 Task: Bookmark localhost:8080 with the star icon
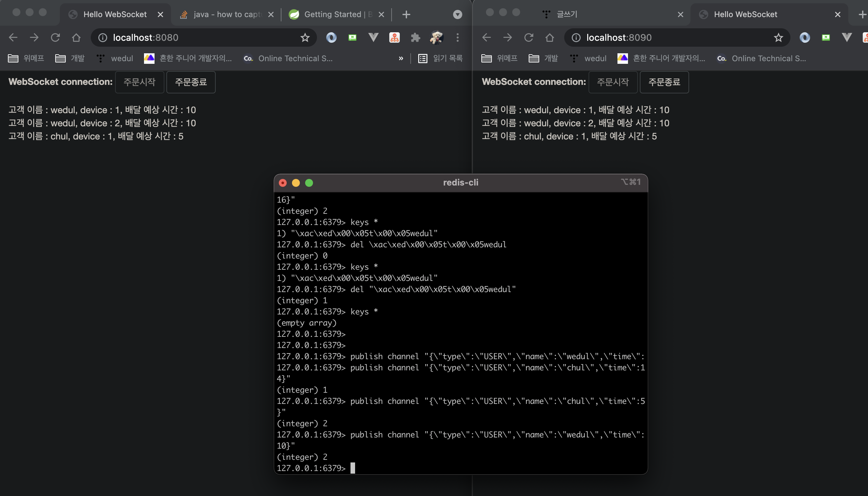pos(305,37)
